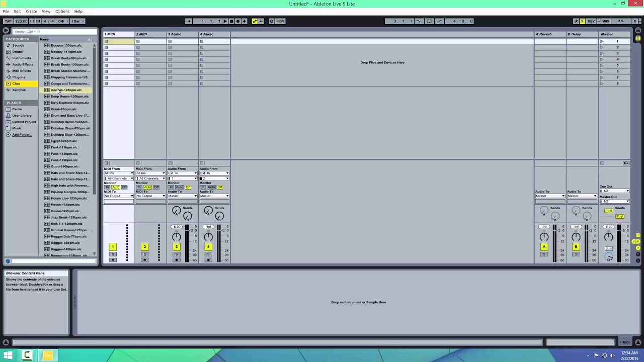The width and height of the screenshot is (644, 362).
Task: Open the View menu
Action: coord(46,11)
